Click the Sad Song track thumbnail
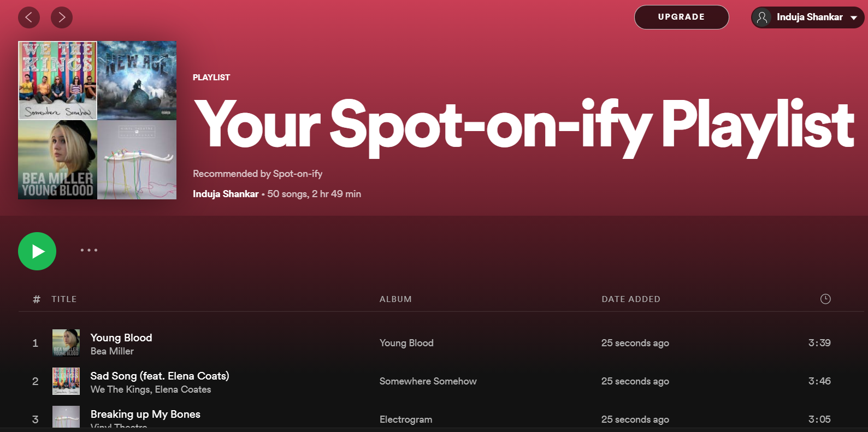This screenshot has height=432, width=868. 66,381
